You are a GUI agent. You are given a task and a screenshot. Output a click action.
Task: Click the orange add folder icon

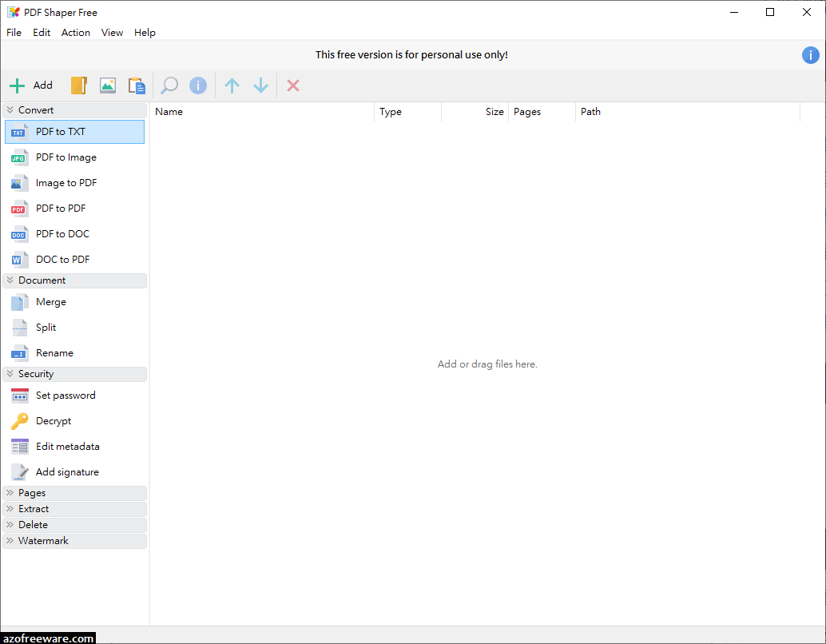point(79,85)
